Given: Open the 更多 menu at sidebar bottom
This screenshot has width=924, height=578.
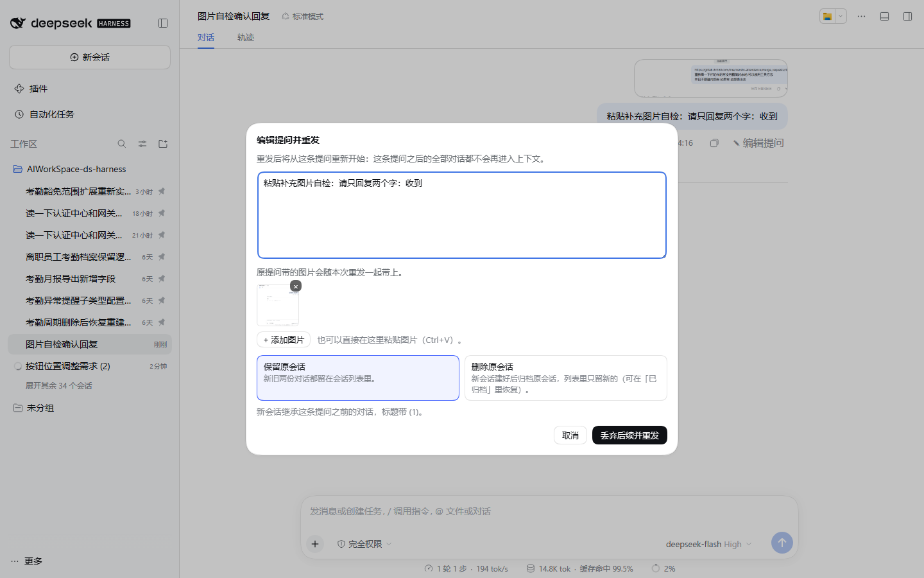Looking at the screenshot, I should point(26,561).
